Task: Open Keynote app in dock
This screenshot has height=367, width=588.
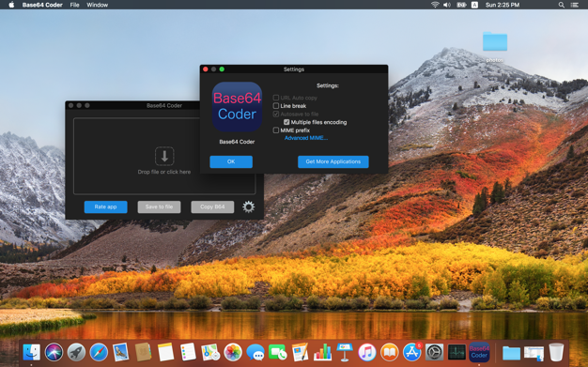Action: point(345,352)
